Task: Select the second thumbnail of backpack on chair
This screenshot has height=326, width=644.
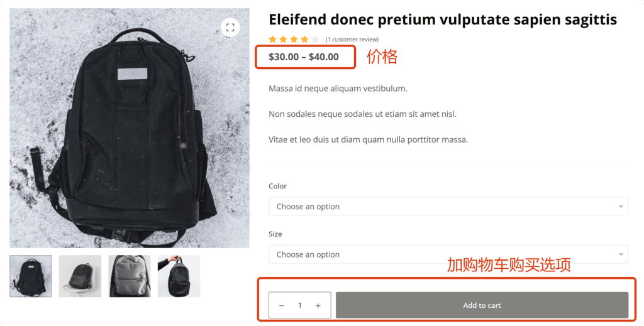Action: 80,276
